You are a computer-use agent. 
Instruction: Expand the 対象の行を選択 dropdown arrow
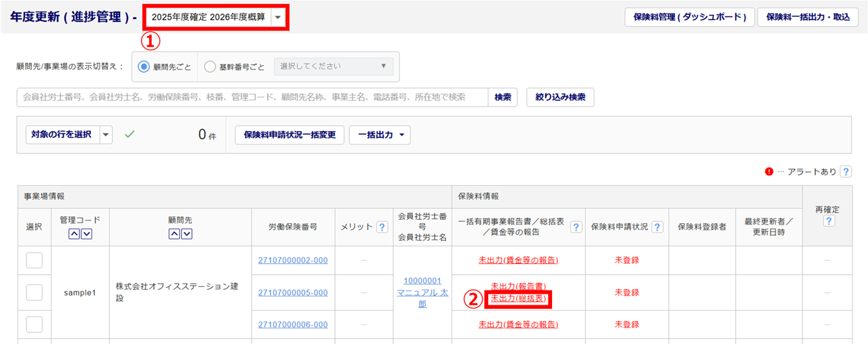[106, 134]
